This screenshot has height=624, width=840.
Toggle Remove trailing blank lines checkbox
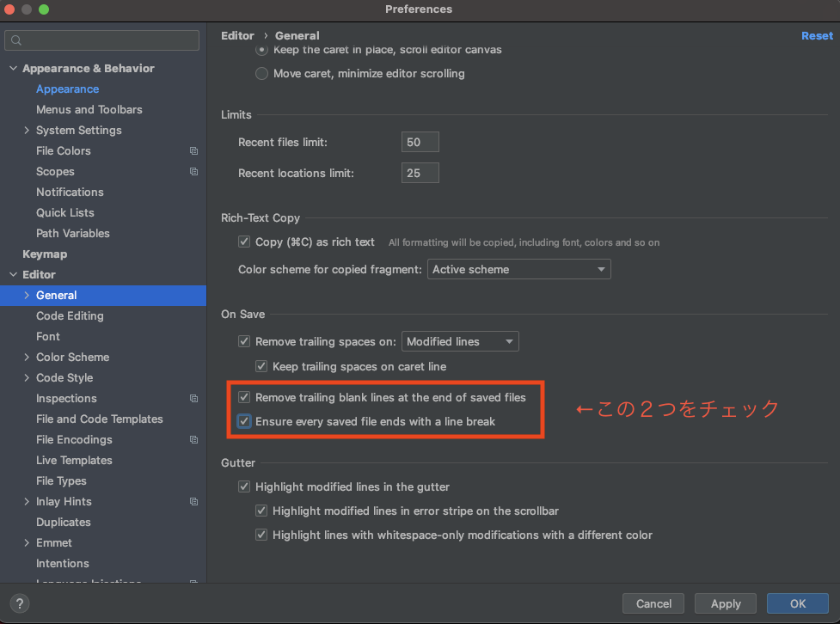[244, 397]
